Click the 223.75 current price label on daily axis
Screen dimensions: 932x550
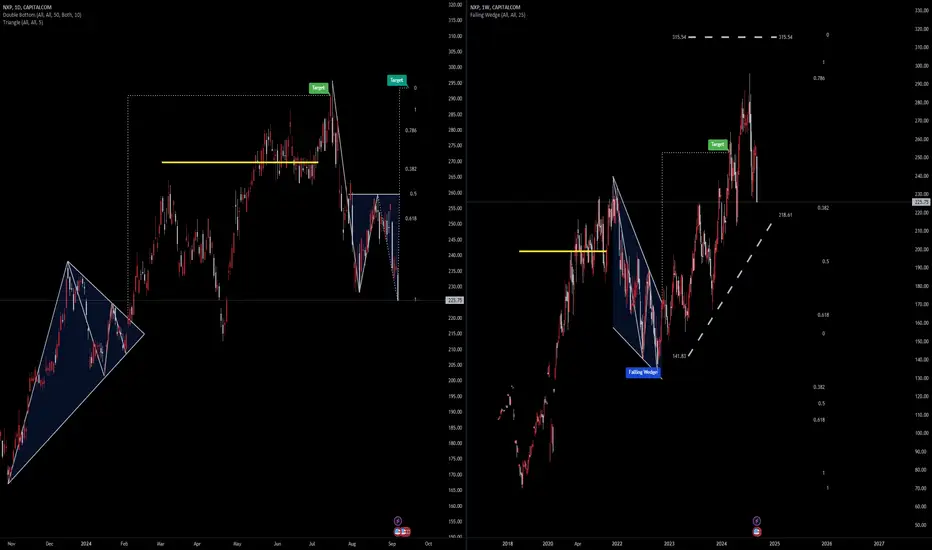pos(455,300)
